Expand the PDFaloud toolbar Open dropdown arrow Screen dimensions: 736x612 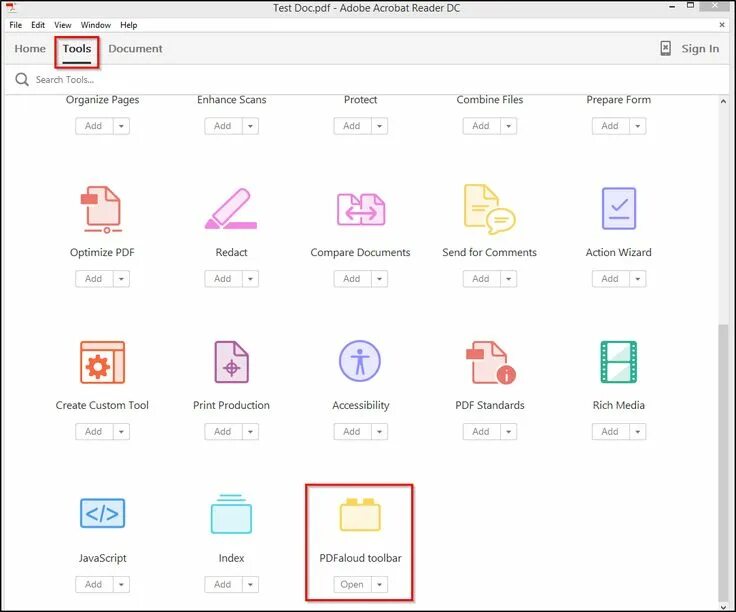pos(379,584)
